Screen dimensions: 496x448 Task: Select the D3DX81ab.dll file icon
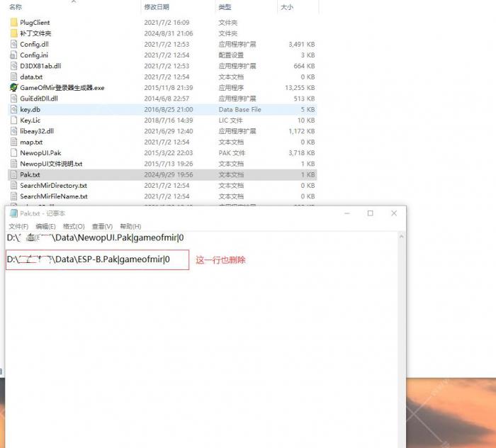click(13, 66)
